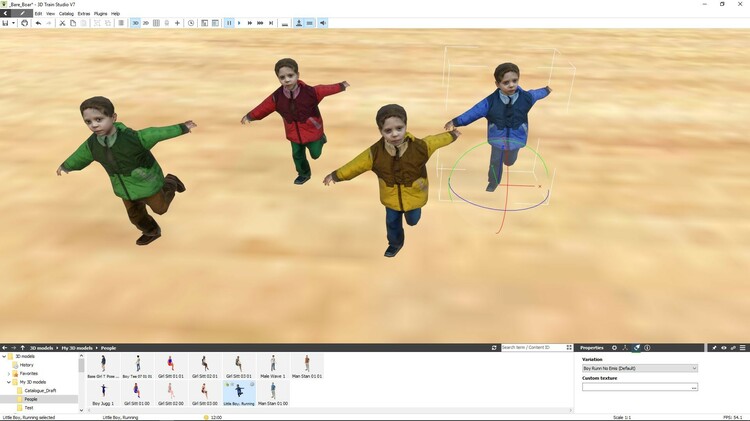Toggle the eye visibility icon in Properties
The height and width of the screenshot is (421, 750).
tap(723, 348)
